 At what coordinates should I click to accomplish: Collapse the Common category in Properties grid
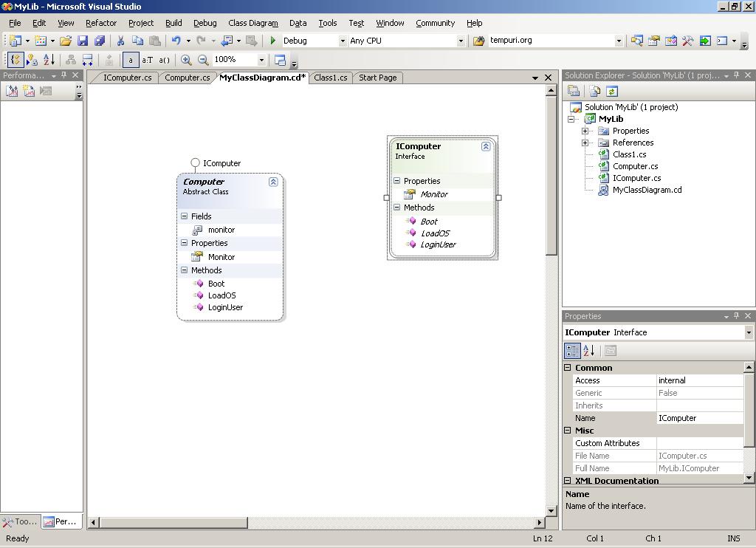[568, 368]
